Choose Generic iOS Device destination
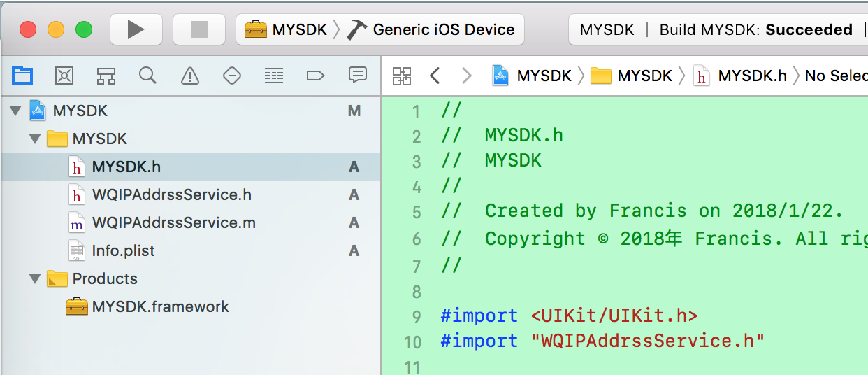Image resolution: width=868 pixels, height=375 pixels. (431, 29)
